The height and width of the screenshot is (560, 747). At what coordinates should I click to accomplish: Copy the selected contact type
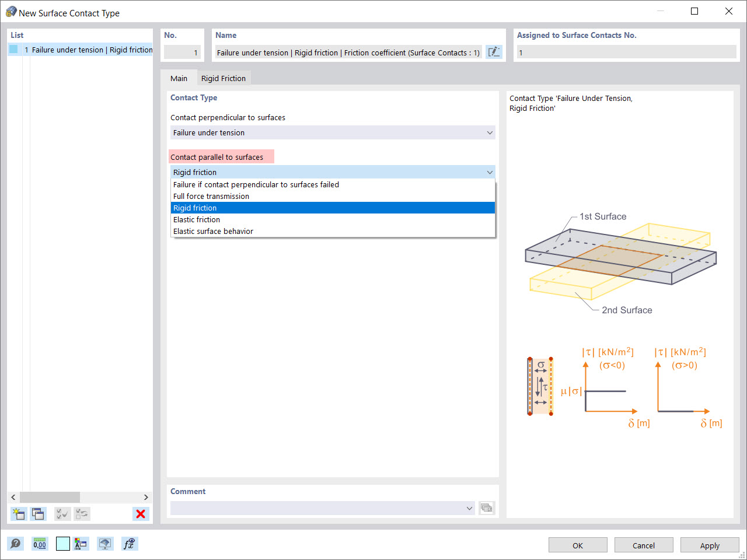tap(38, 514)
